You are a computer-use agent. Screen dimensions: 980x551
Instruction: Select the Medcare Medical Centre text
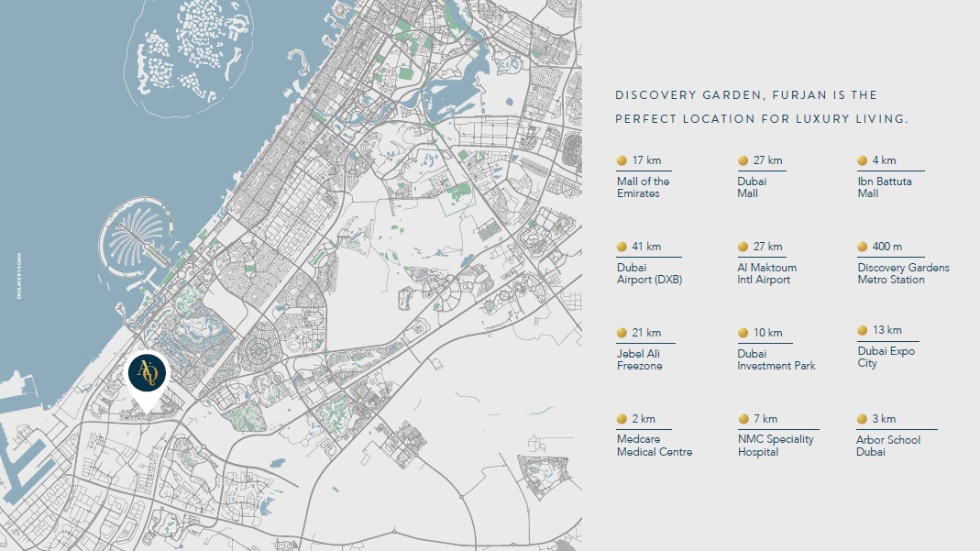pos(654,446)
